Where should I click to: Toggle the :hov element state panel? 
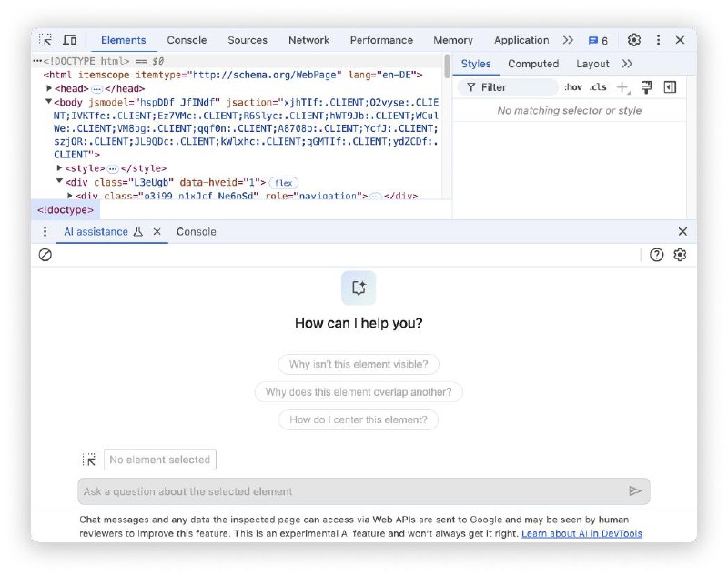coord(573,87)
